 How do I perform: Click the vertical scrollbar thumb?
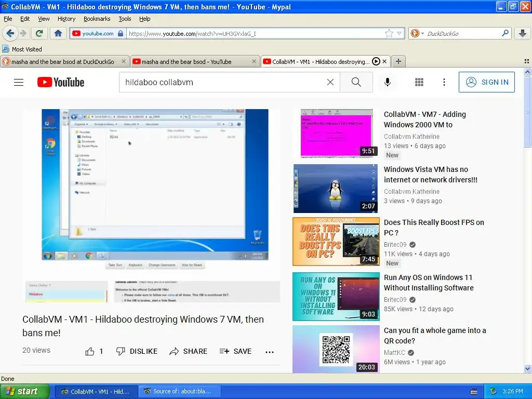coord(527,111)
